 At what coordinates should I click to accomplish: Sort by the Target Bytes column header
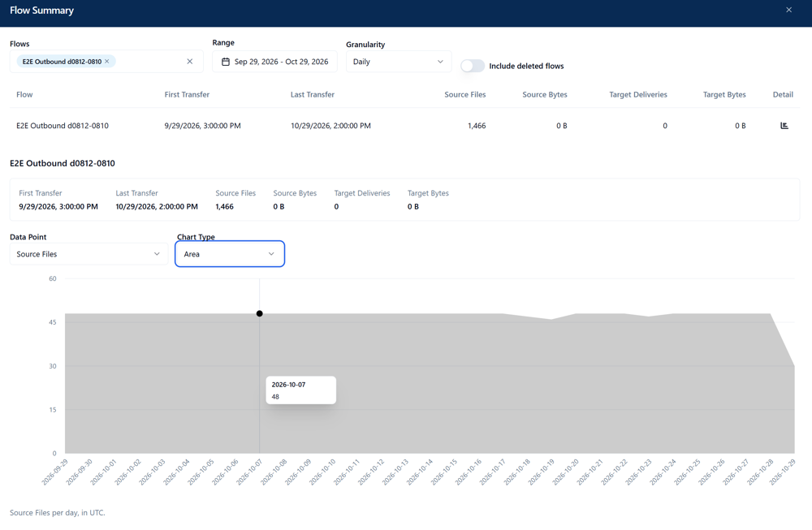(x=724, y=94)
